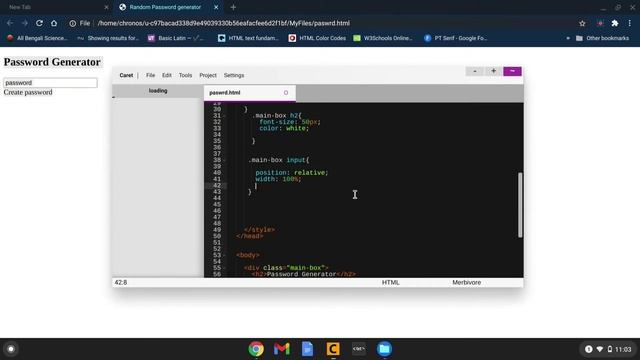Open the Caret editor shelf icon
This screenshot has width=640, height=360.
pos(333,349)
